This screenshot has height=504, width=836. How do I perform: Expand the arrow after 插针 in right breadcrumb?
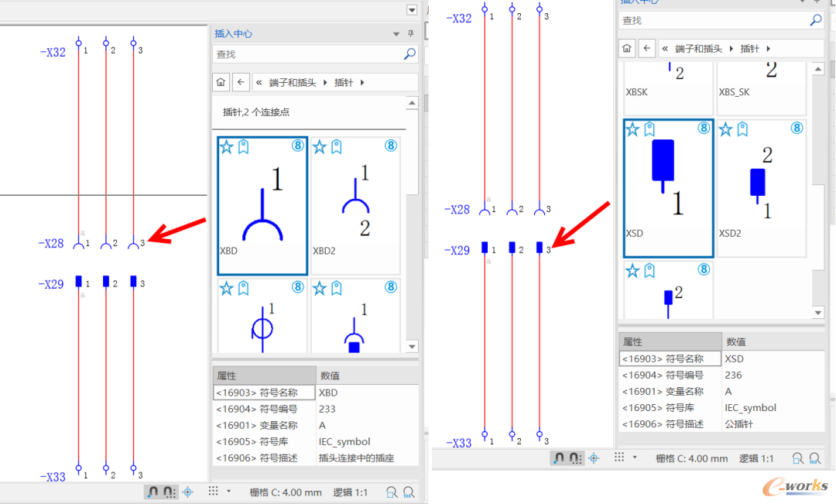(x=769, y=49)
